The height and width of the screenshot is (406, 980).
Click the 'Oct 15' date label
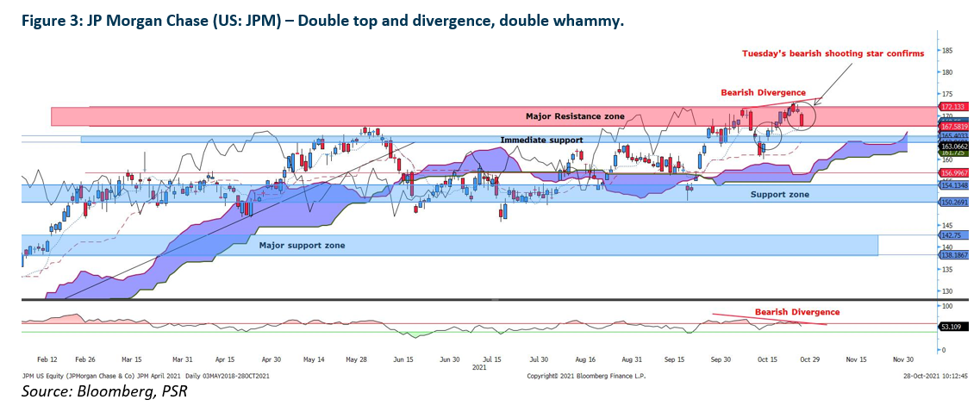(x=767, y=360)
